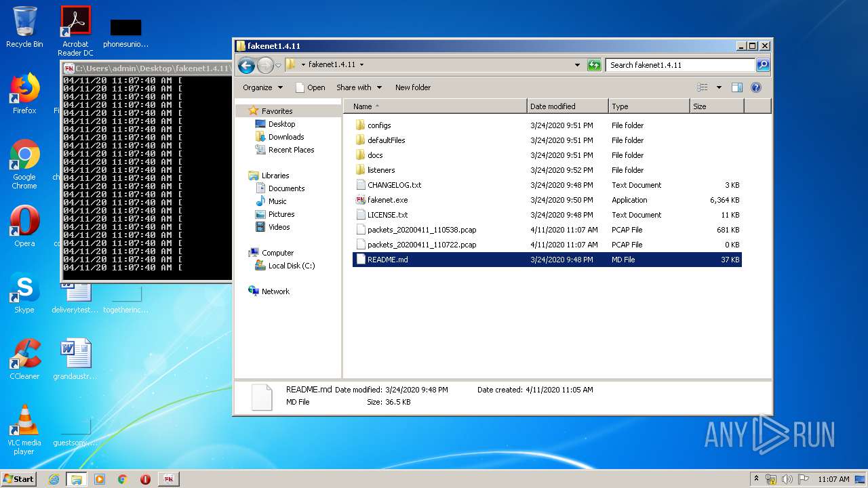
Task: Select packets_20200411_110722.pcap file
Action: click(x=422, y=245)
